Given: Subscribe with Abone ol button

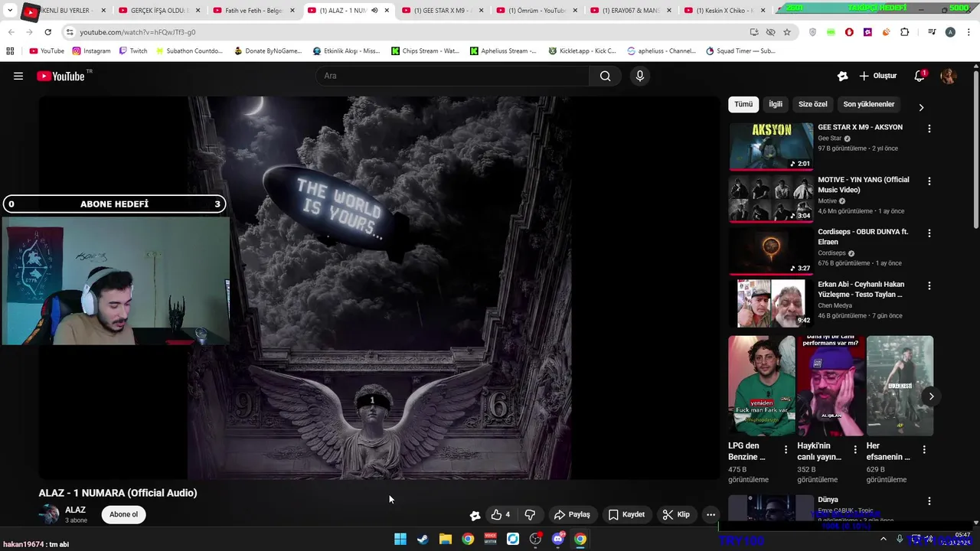Looking at the screenshot, I should click(x=123, y=514).
